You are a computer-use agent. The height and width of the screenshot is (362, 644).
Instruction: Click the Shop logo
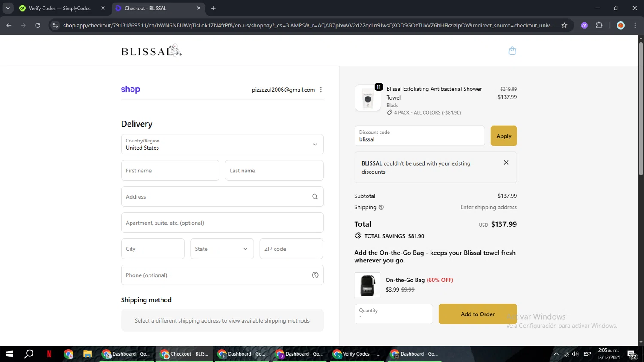(x=131, y=89)
